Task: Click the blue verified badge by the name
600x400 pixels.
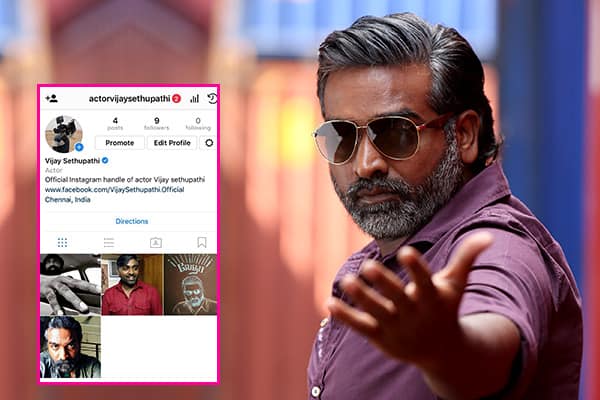Action: pyautogui.click(x=105, y=160)
